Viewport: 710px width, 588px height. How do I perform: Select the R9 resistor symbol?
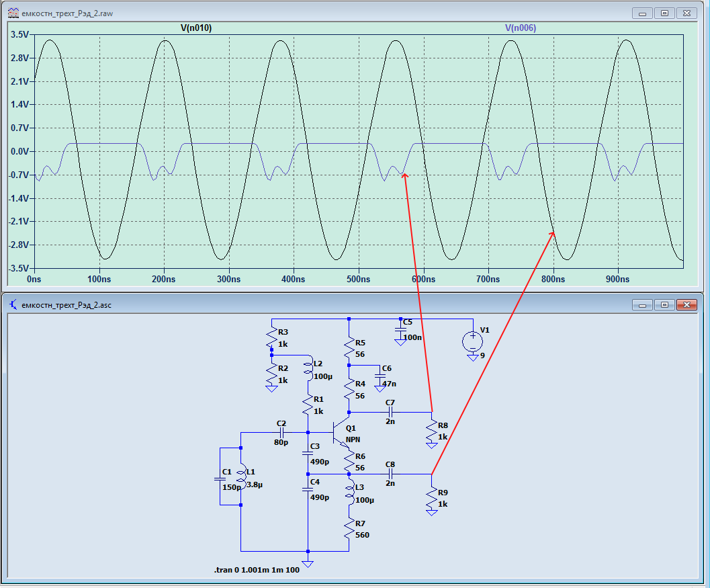point(432,499)
